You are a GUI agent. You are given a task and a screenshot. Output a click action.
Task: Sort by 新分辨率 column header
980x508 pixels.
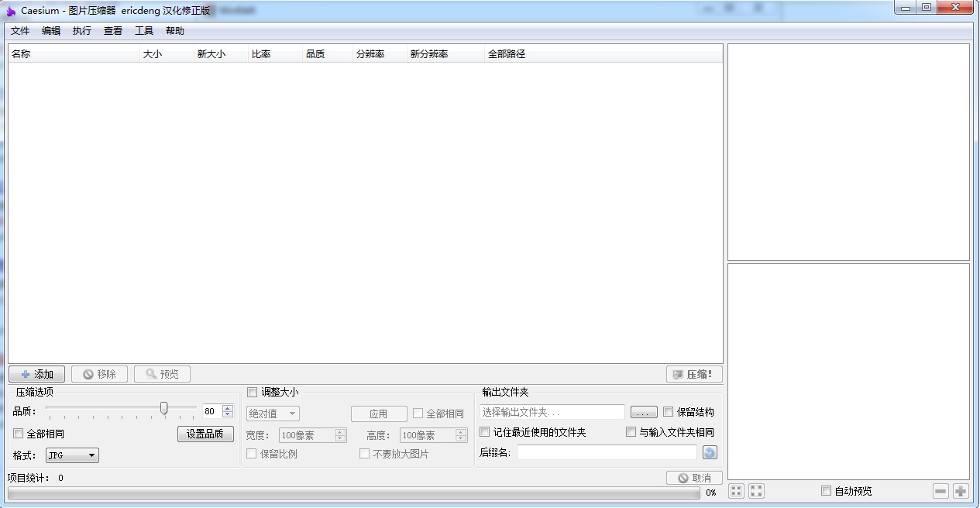click(x=445, y=54)
